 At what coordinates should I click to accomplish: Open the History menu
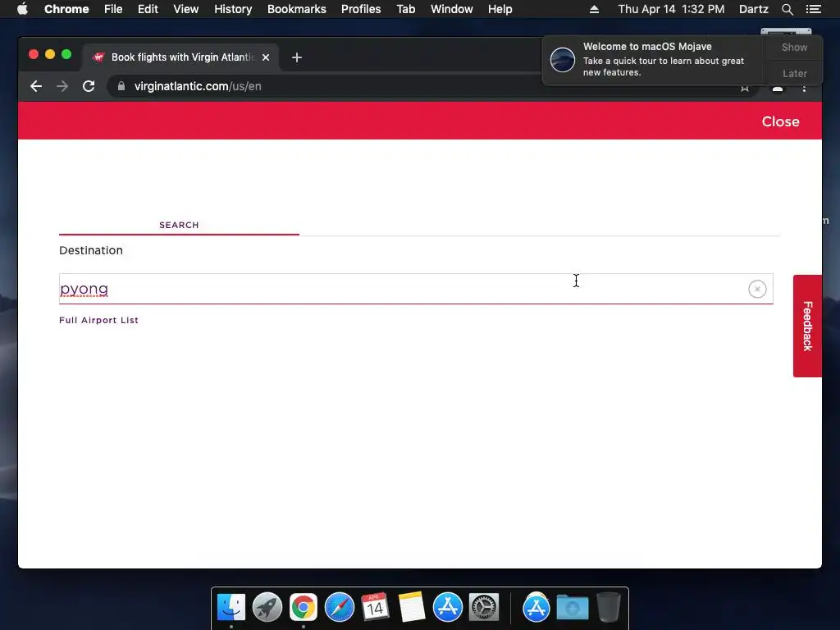[x=233, y=9]
